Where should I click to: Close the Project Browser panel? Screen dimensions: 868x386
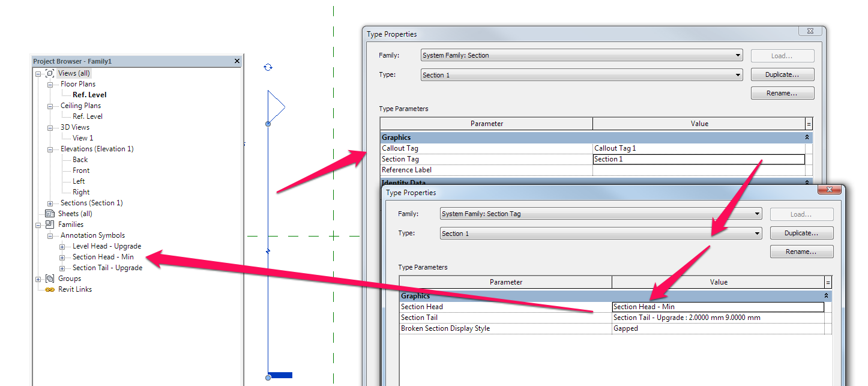(237, 61)
